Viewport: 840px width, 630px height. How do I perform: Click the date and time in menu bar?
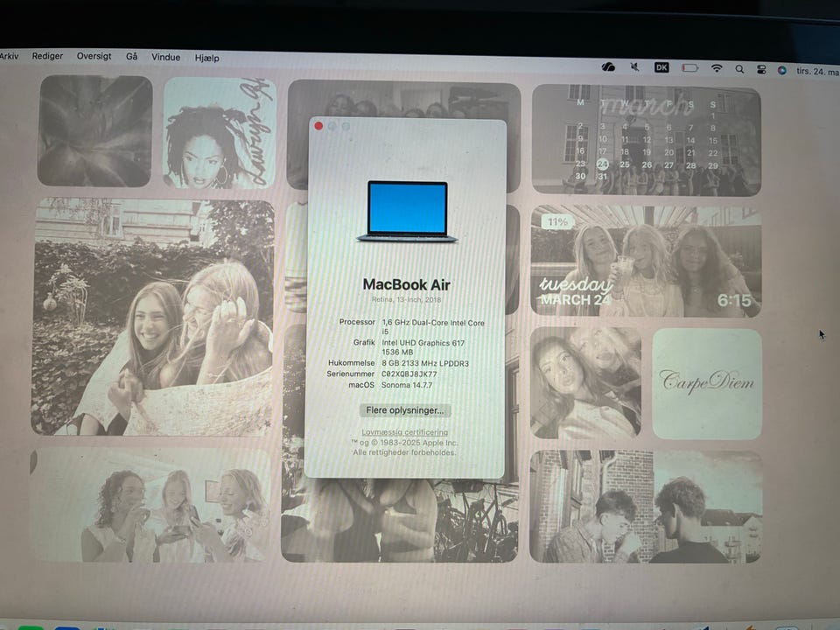(817, 71)
